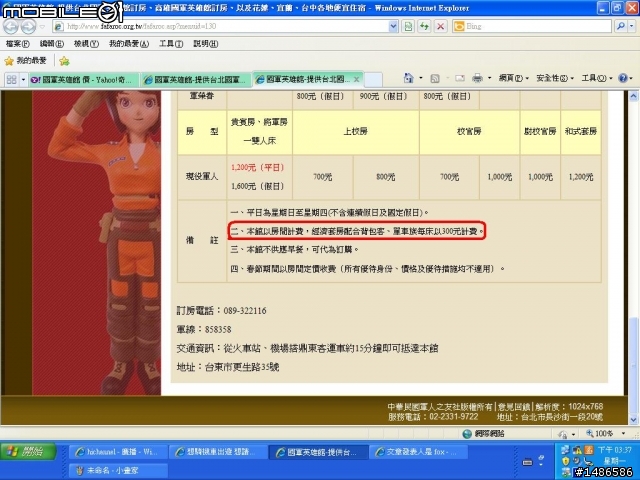Open the recent pages dropdown next to Forward

42,27
